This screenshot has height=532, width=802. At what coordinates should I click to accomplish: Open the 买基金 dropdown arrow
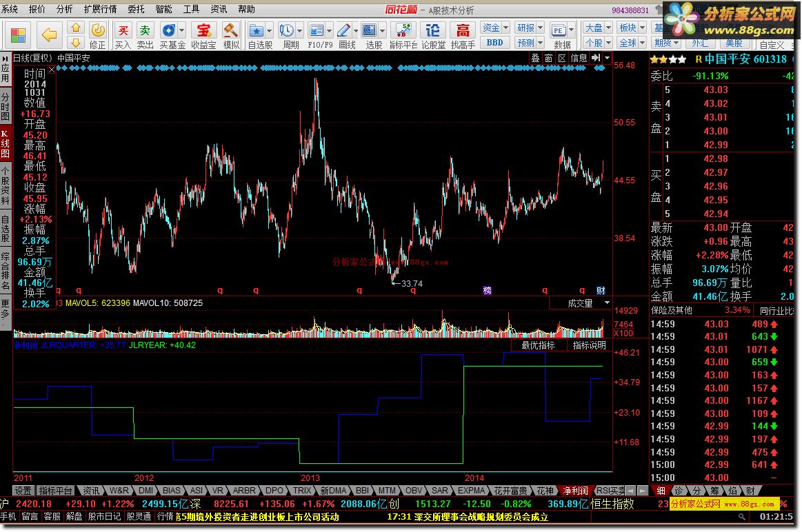click(181, 30)
